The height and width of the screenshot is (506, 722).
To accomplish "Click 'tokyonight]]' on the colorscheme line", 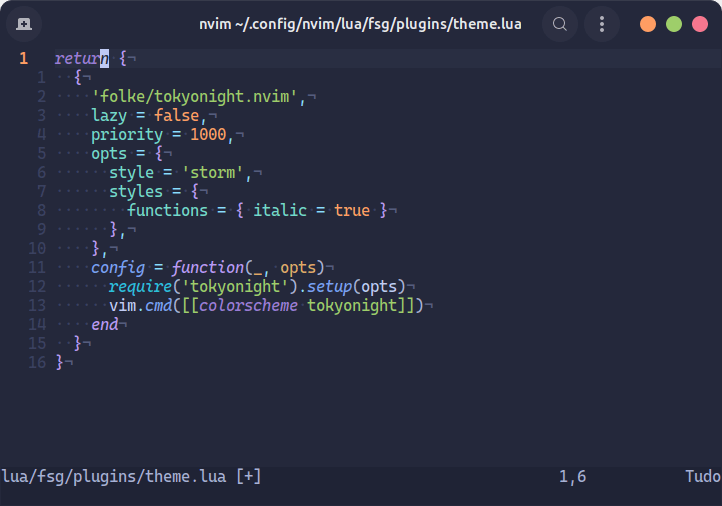I will (361, 306).
